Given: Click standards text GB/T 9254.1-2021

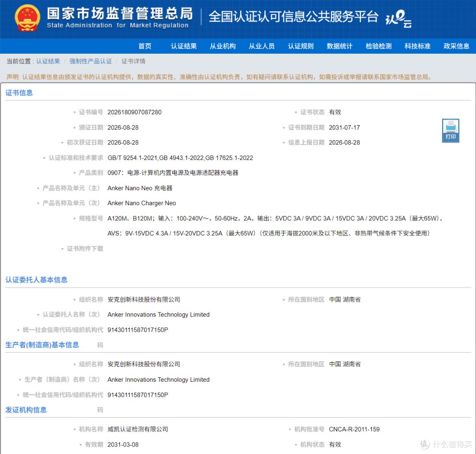Looking at the screenshot, I should click(132, 158).
